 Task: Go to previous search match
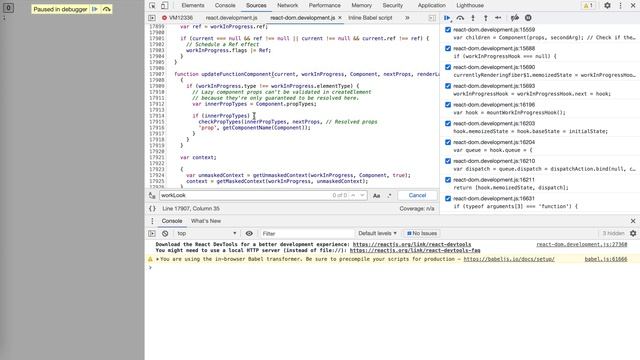point(353,196)
